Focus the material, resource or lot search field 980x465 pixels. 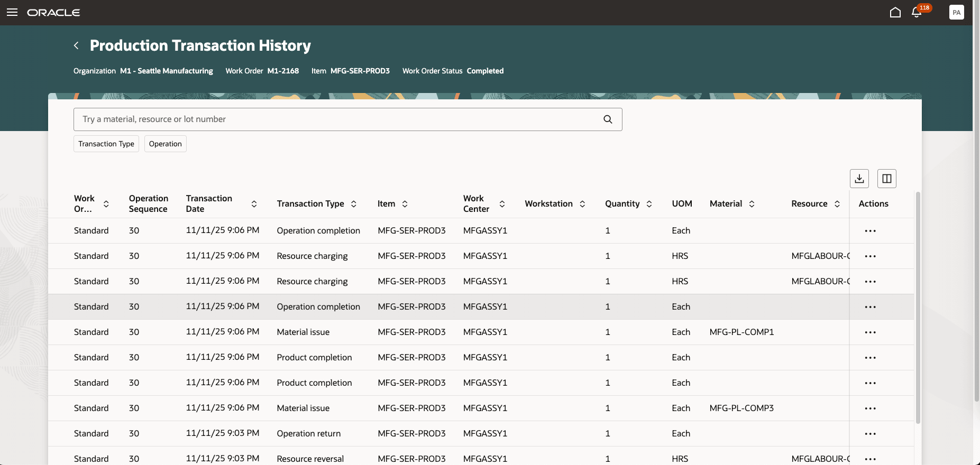point(338,119)
